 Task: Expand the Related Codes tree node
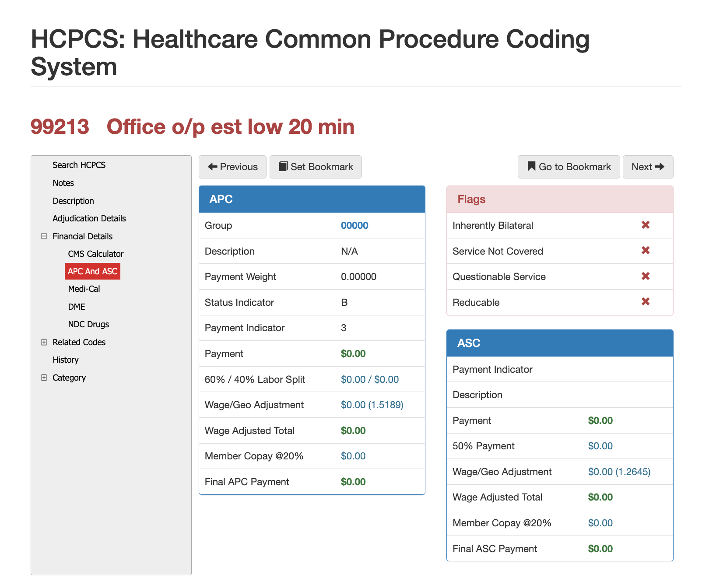pos(44,342)
